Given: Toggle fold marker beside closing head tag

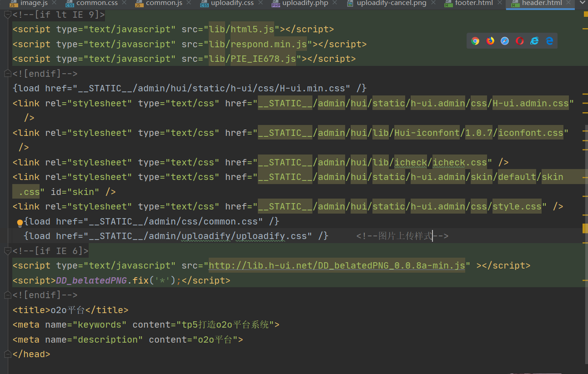Looking at the screenshot, I should [7, 354].
